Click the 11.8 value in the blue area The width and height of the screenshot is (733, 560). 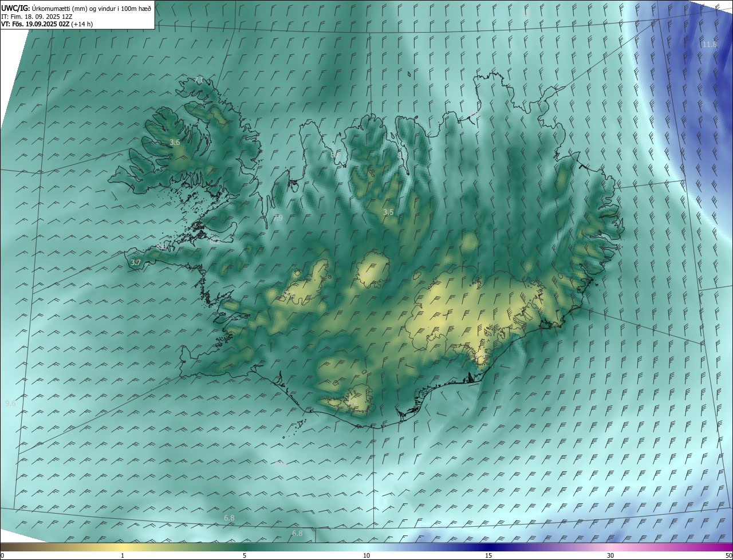point(709,44)
